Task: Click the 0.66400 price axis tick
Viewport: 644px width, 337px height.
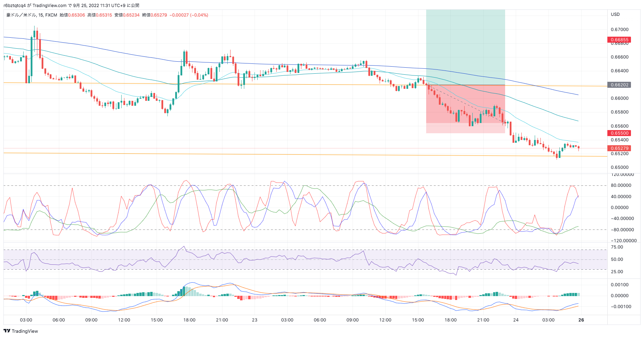Action: click(619, 71)
